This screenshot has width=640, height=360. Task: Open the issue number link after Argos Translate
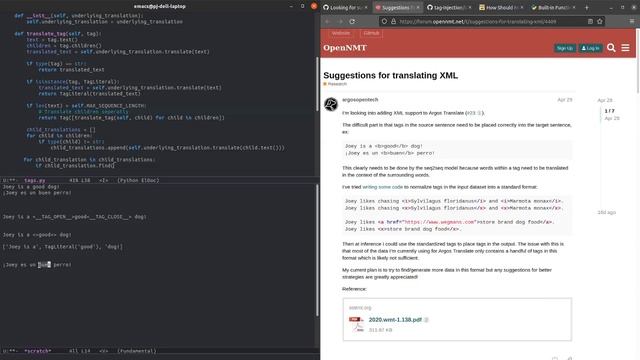point(474,113)
